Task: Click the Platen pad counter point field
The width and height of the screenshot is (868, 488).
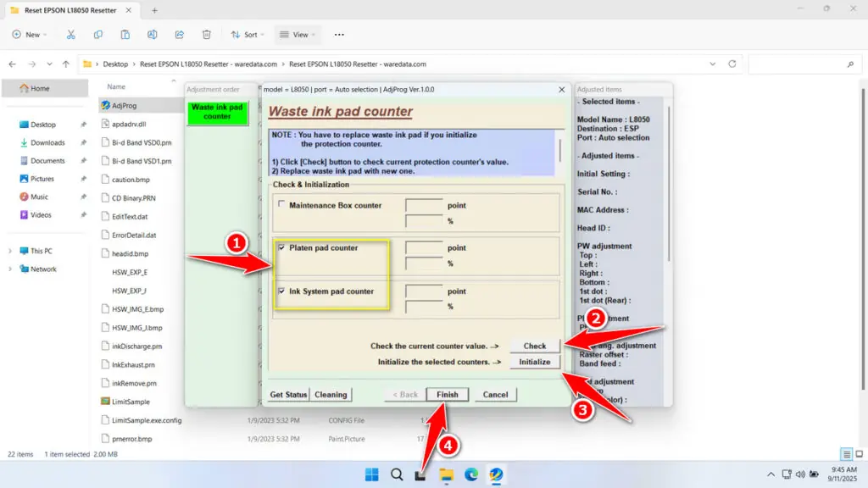Action: (424, 248)
